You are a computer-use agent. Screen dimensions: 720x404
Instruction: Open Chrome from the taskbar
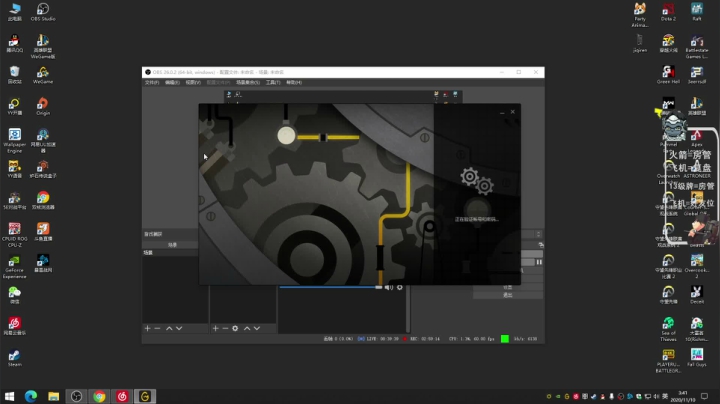(x=99, y=396)
